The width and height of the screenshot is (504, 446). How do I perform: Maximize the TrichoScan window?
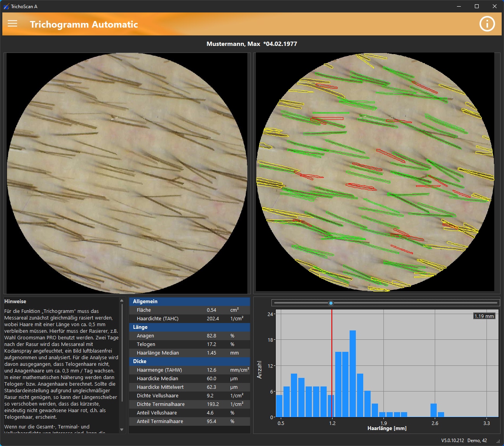(x=477, y=6)
